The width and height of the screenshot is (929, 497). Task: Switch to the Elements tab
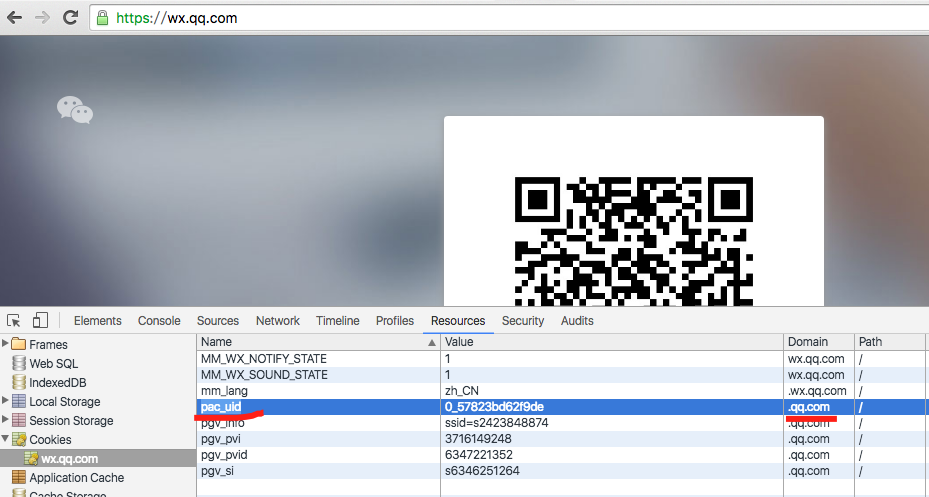coord(97,320)
